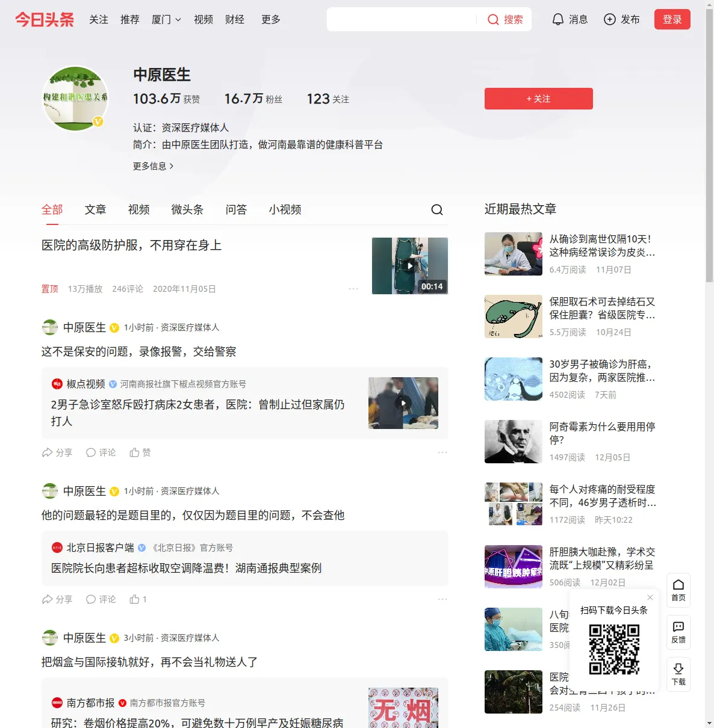
Task: Close the QR code download popup
Action: point(650,597)
